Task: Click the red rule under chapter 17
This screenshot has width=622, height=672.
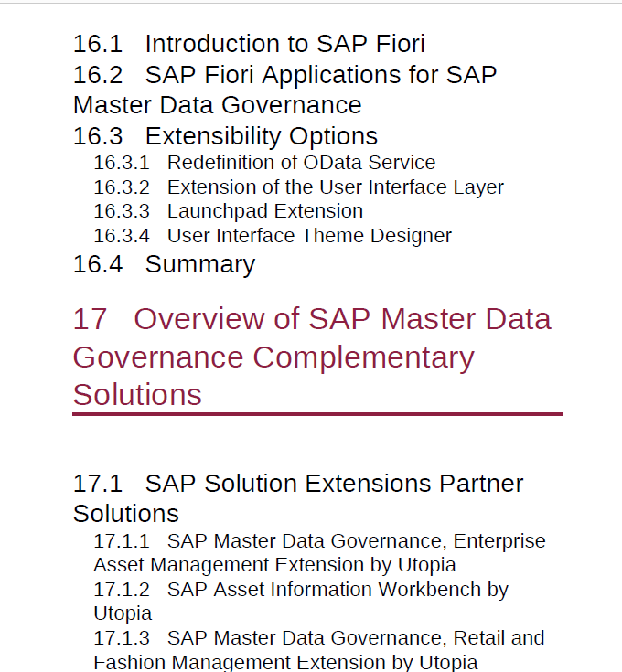Action: click(x=318, y=414)
